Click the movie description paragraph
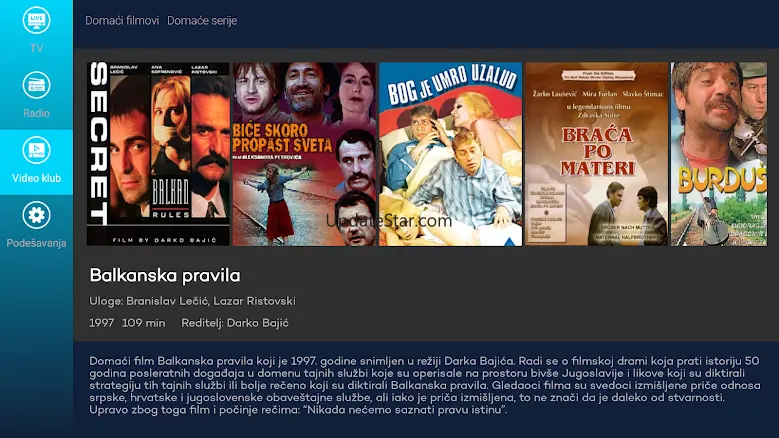Image resolution: width=779 pixels, height=438 pixels. pos(425,385)
